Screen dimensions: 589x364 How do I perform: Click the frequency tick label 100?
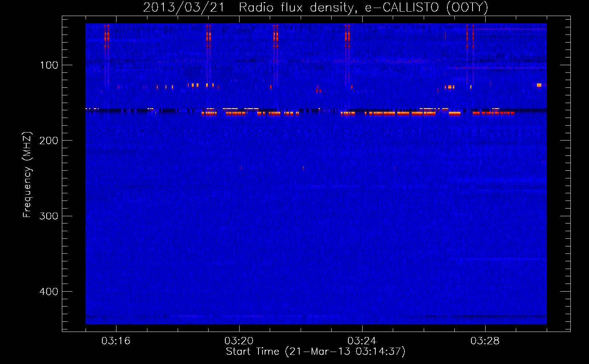click(49, 65)
